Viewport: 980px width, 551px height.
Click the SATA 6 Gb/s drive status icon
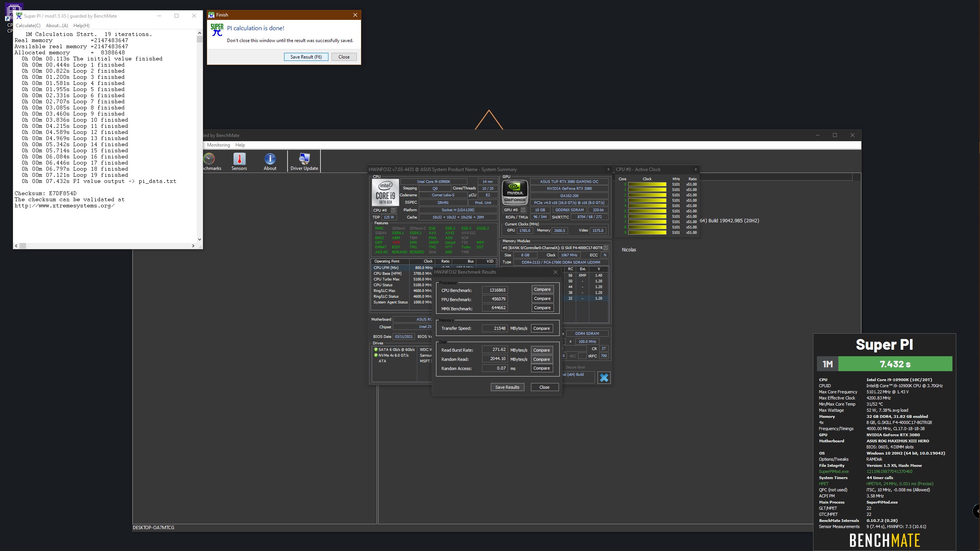(x=376, y=349)
